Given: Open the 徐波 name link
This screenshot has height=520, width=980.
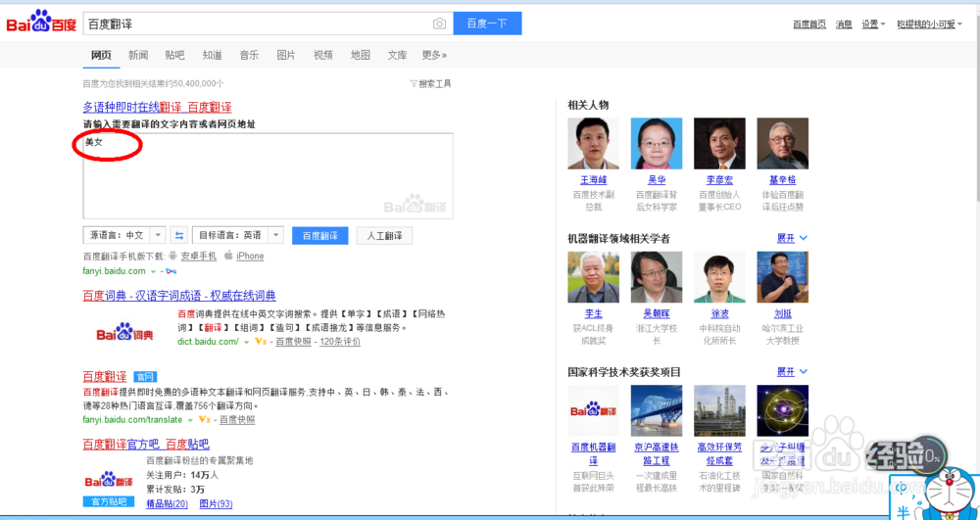Looking at the screenshot, I should click(x=719, y=313).
